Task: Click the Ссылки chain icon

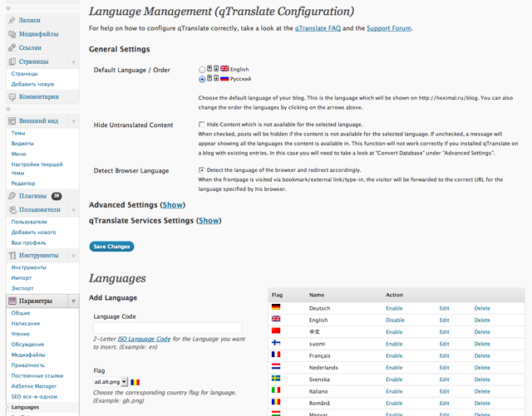Action: (12, 47)
